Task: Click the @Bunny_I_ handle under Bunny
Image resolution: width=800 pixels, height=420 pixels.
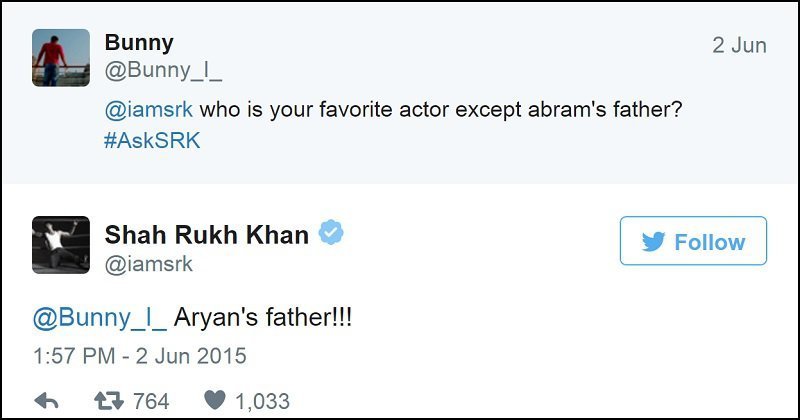Action: [x=163, y=70]
